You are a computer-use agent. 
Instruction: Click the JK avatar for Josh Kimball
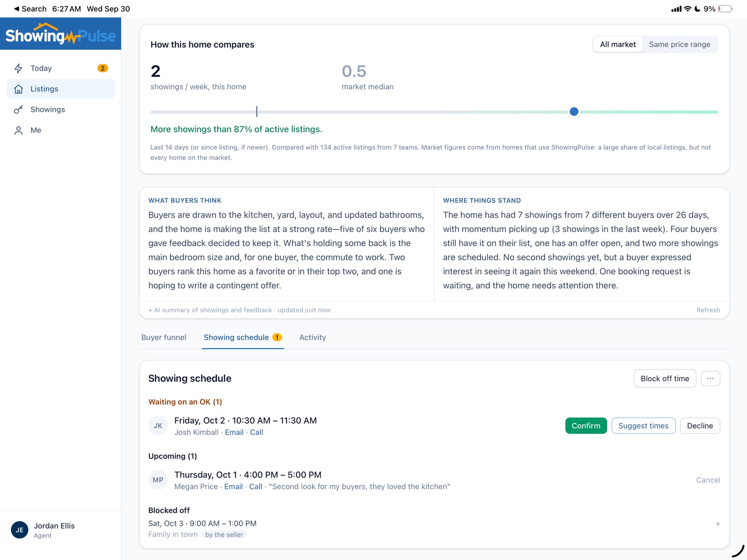158,426
